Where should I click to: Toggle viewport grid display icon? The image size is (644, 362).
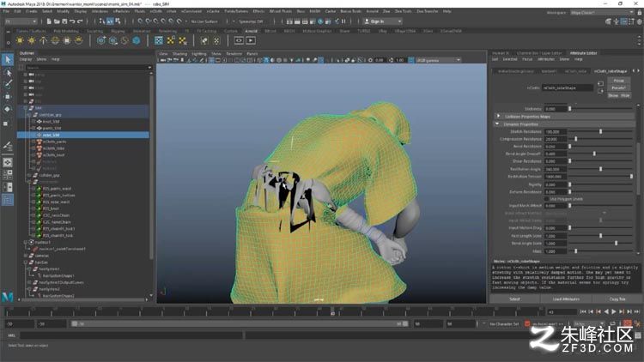pyautogui.click(x=212, y=60)
